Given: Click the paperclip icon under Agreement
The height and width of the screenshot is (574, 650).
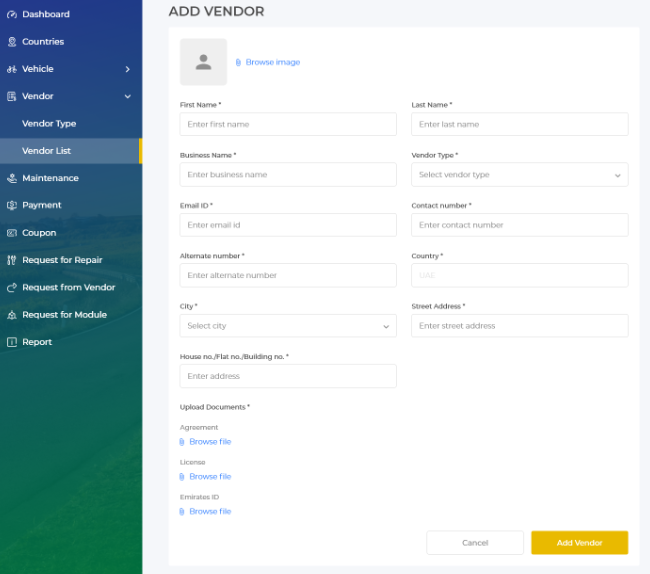Looking at the screenshot, I should coord(182,442).
